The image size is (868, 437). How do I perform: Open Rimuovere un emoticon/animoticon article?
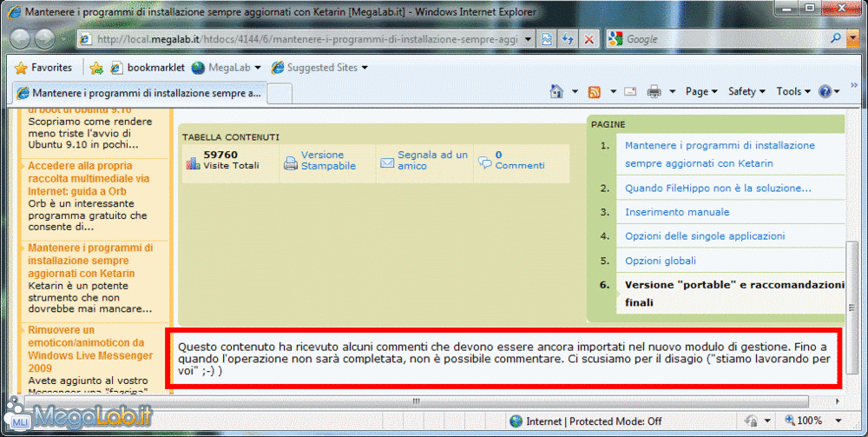90,349
